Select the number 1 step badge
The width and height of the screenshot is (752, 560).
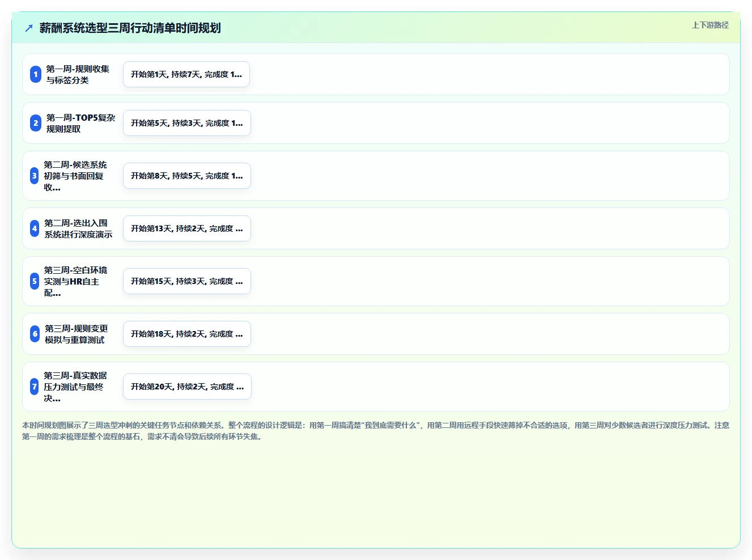tap(36, 74)
